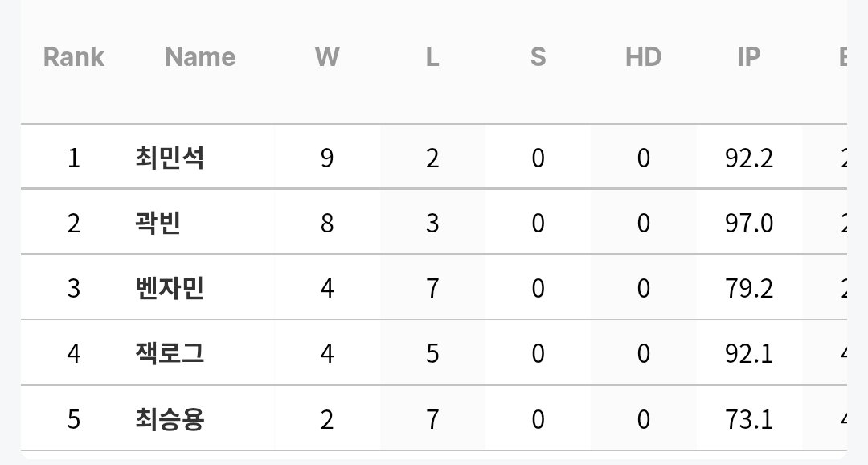Select 곽빈's innings pitched 97.0
The image size is (868, 465).
749,224
